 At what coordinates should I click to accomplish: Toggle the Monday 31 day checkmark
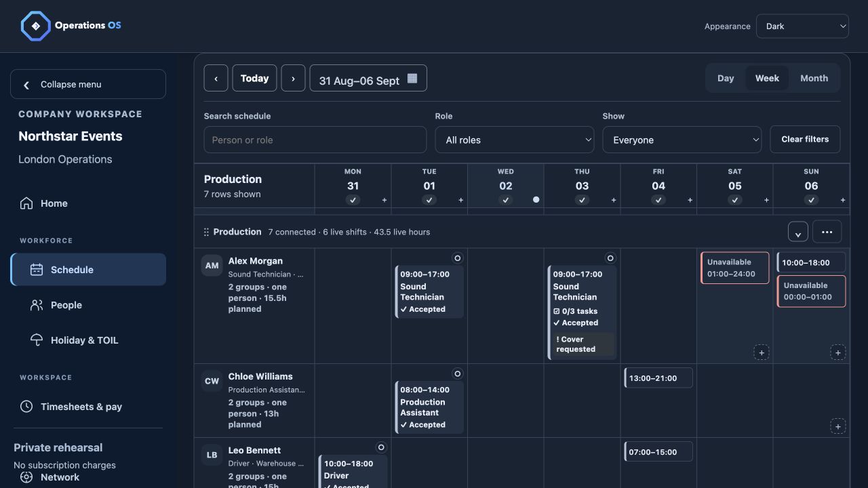353,200
